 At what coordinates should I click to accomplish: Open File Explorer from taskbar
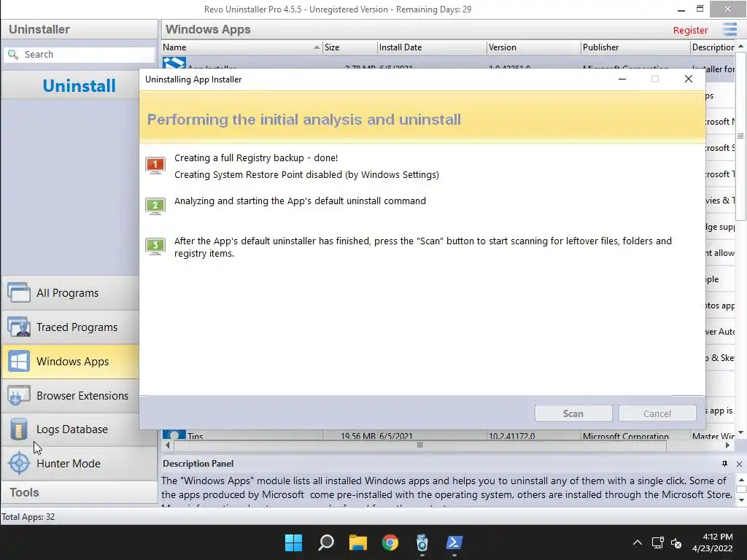tap(357, 542)
